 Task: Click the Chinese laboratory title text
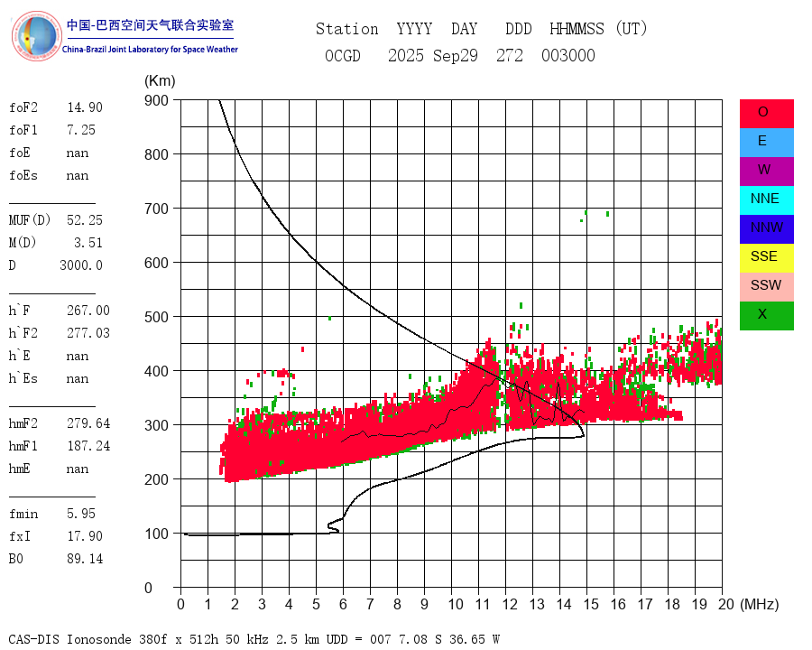pos(150,25)
